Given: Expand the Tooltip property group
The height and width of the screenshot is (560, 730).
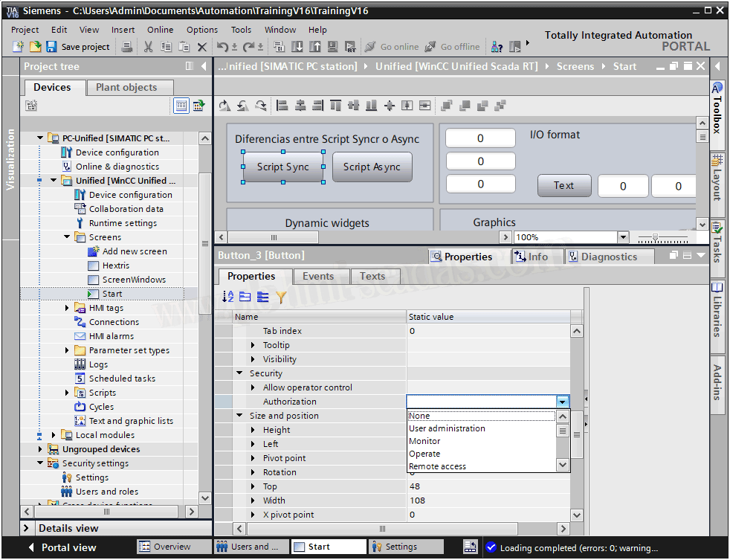Looking at the screenshot, I should [253, 345].
